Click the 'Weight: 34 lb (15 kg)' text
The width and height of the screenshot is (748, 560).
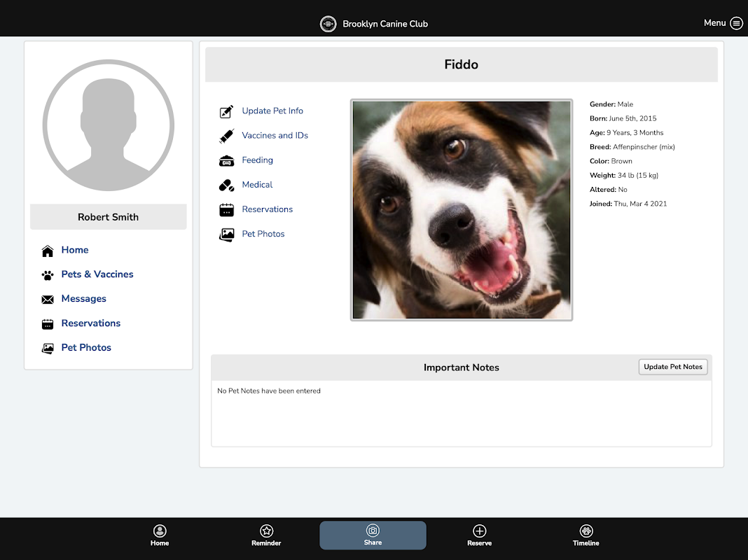(x=624, y=176)
